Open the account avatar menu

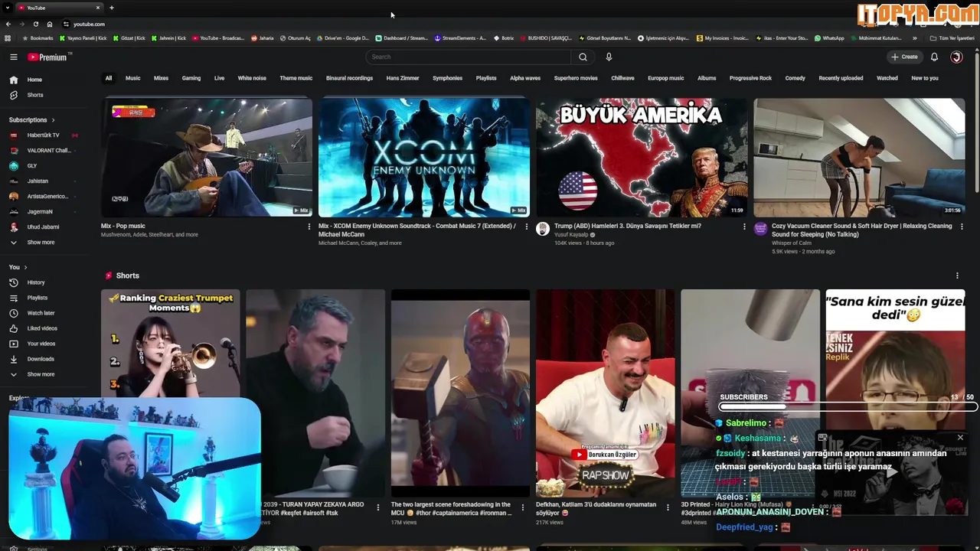(956, 57)
